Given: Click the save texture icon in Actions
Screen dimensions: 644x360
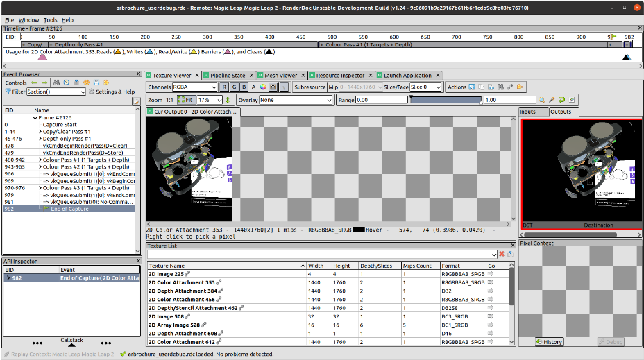Looking at the screenshot, I should (x=471, y=87).
